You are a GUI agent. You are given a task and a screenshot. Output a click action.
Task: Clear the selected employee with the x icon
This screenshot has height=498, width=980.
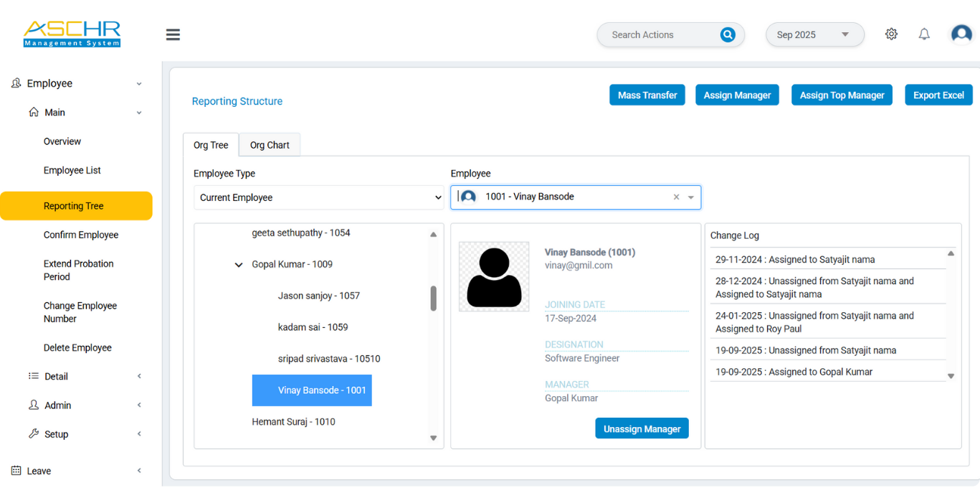point(675,197)
